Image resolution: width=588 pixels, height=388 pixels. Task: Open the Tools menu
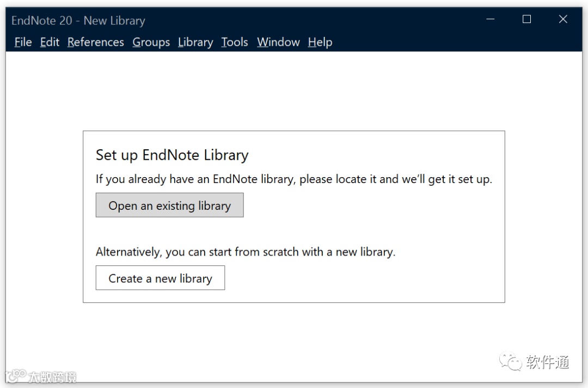(x=234, y=42)
